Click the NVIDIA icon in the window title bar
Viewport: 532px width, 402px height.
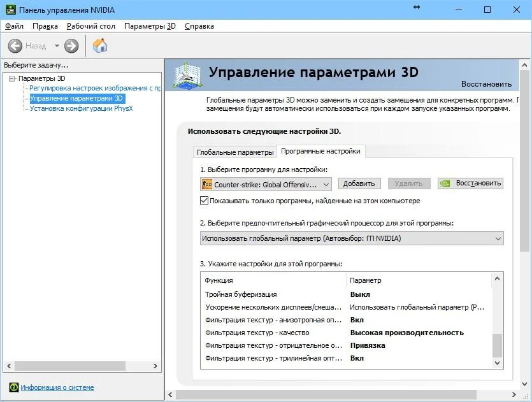(10, 10)
